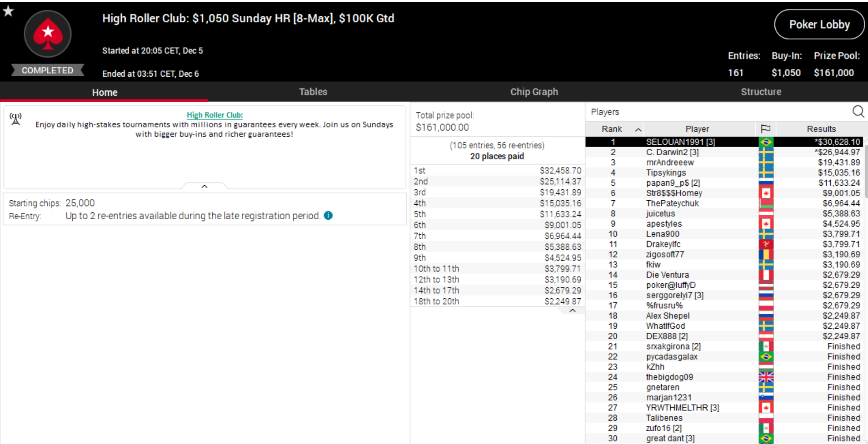This screenshot has width=868, height=444.
Task: Click the broadcast antenna icon
Action: 16,119
